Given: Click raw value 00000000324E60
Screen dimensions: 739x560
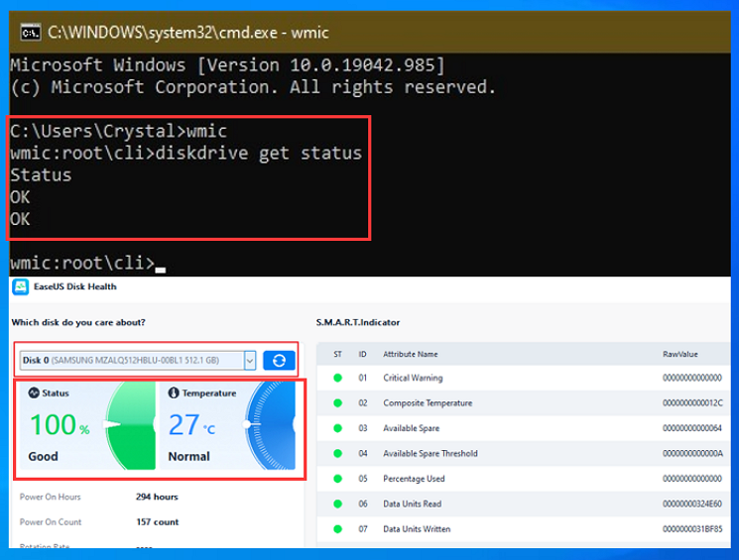Looking at the screenshot, I should coord(692,504).
